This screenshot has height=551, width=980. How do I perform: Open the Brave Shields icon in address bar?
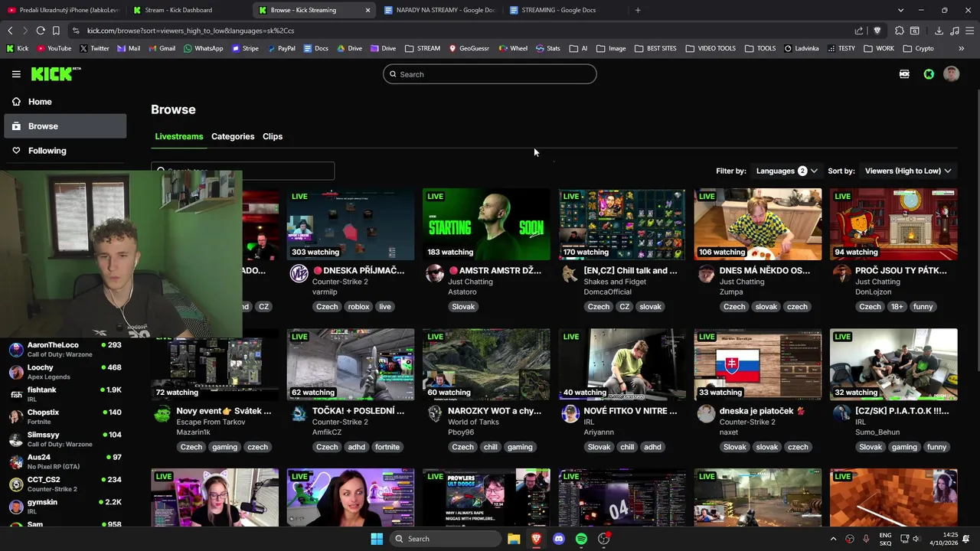point(877,31)
